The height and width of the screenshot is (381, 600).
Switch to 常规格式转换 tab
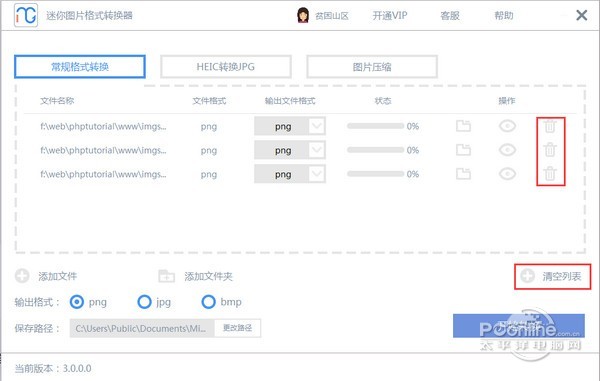click(x=80, y=67)
